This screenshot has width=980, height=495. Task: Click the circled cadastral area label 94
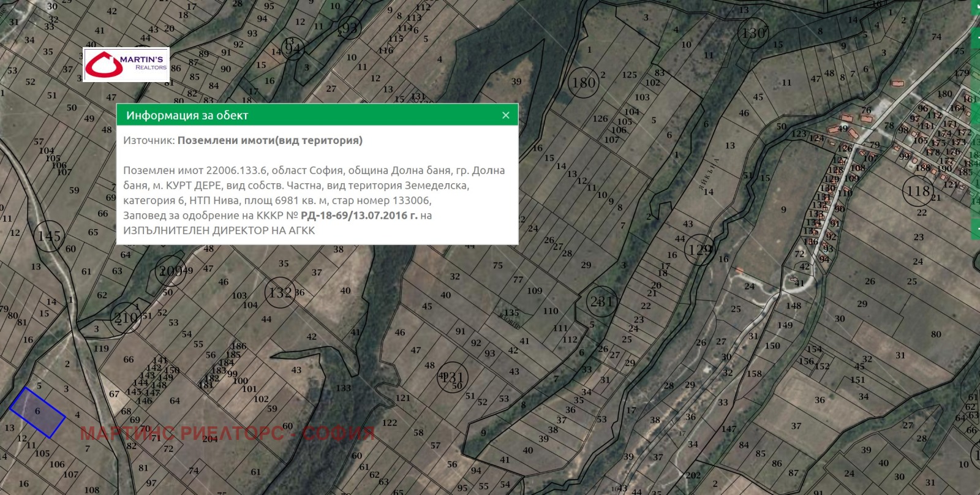[293, 48]
